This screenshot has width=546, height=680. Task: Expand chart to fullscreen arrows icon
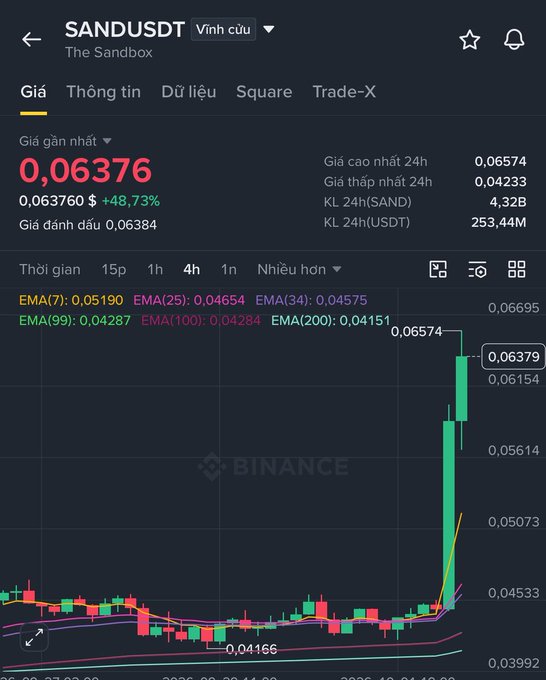pos(34,638)
